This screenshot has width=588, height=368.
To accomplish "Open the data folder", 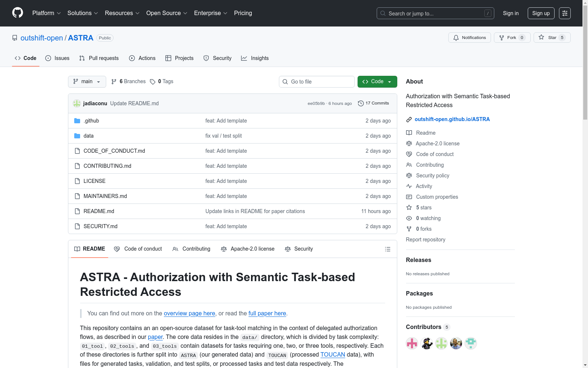I will click(89, 136).
